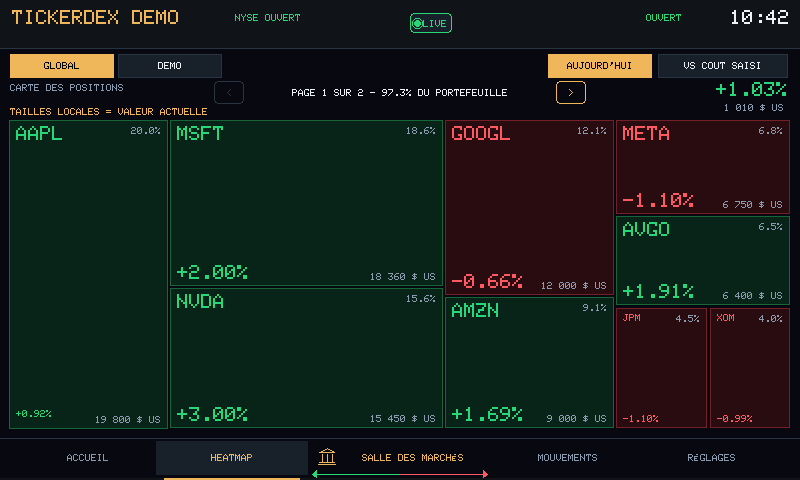Switch to AUJOURD'HUI performance view
Viewport: 800px width, 480px height.
tap(599, 66)
